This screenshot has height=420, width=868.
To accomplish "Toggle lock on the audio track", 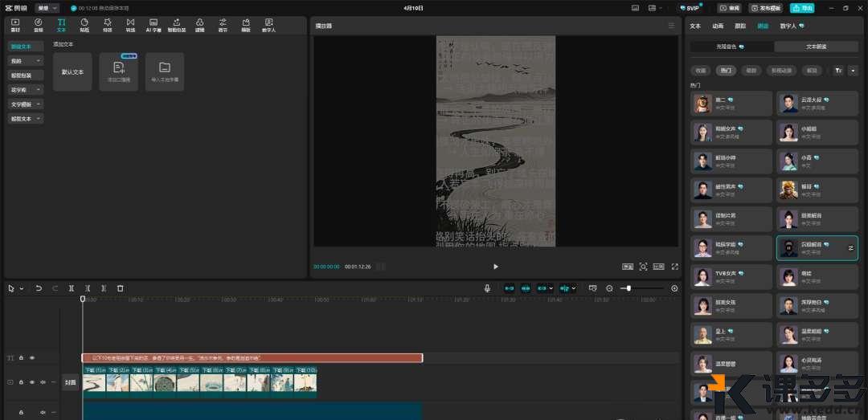I will point(21,412).
